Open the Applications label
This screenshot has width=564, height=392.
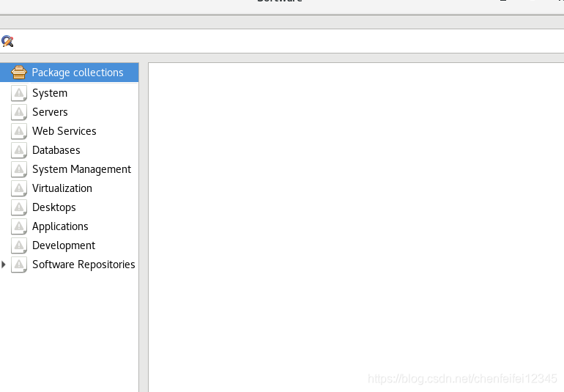click(x=60, y=227)
